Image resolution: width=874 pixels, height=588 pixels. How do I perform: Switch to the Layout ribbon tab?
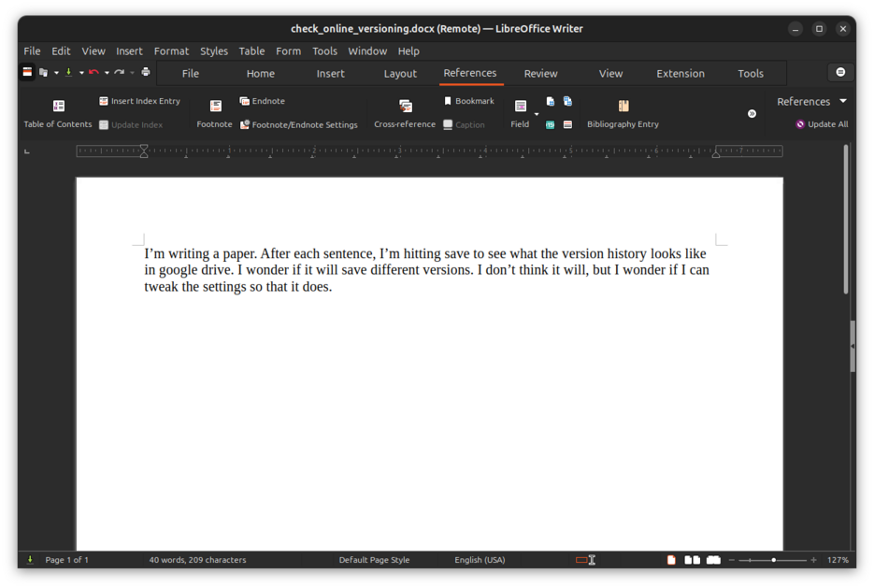[x=400, y=74]
